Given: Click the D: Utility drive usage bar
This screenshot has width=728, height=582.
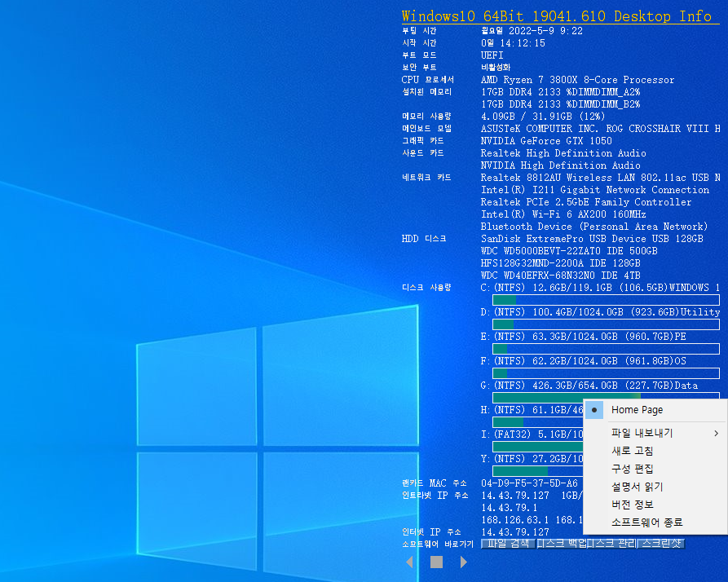Looking at the screenshot, I should click(606, 324).
